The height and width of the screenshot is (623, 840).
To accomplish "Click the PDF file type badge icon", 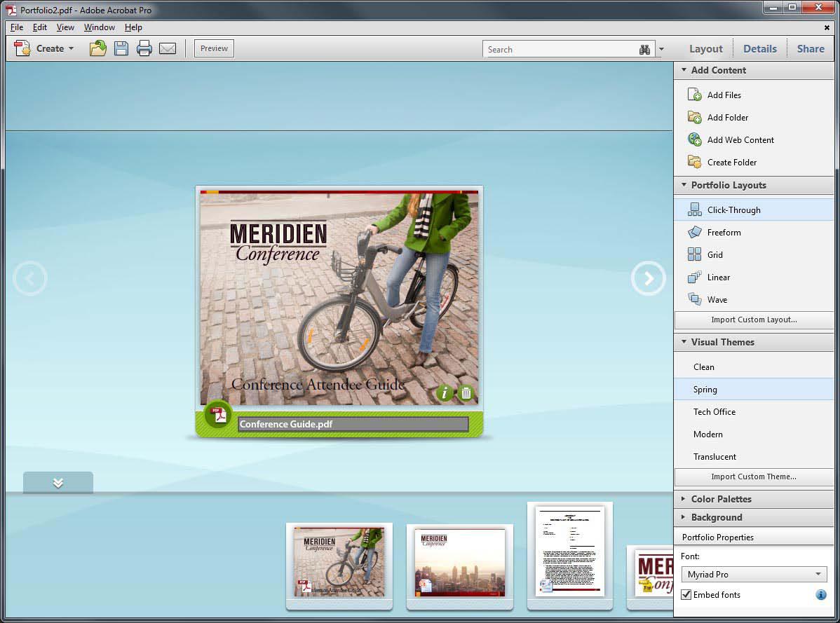I will (x=218, y=415).
